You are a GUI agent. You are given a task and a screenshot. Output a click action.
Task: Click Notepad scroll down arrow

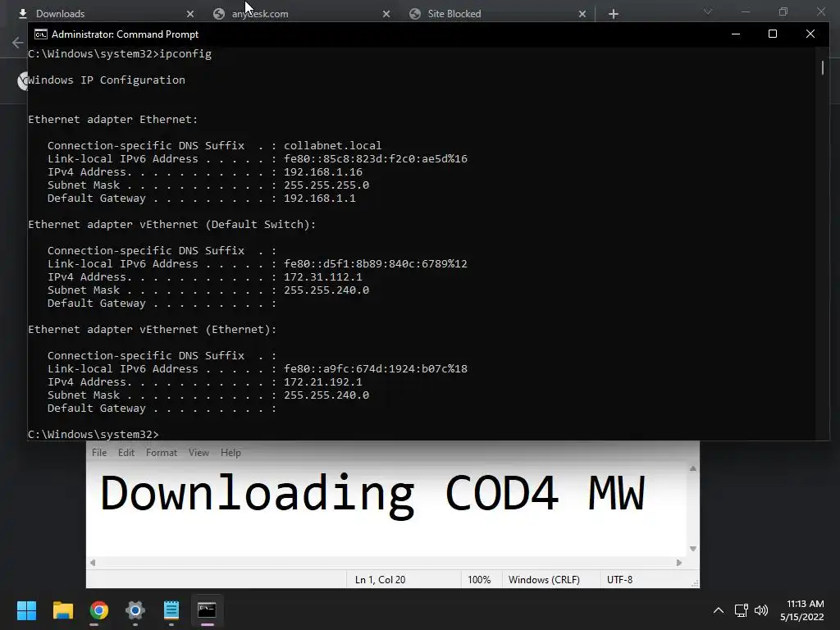tap(692, 549)
